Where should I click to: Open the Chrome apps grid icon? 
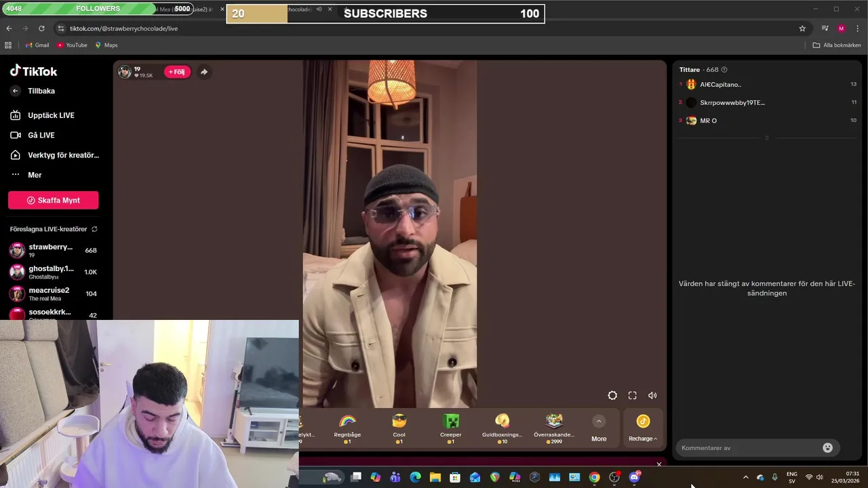coord(8,45)
